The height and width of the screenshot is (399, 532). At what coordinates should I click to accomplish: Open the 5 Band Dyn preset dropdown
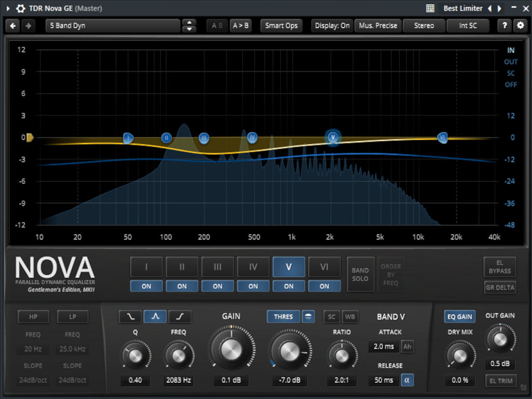pos(113,25)
